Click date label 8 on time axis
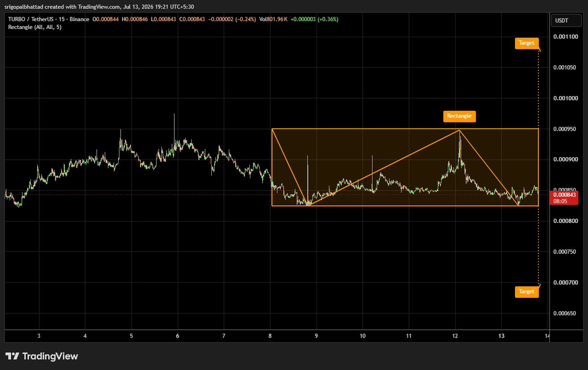 270,336
